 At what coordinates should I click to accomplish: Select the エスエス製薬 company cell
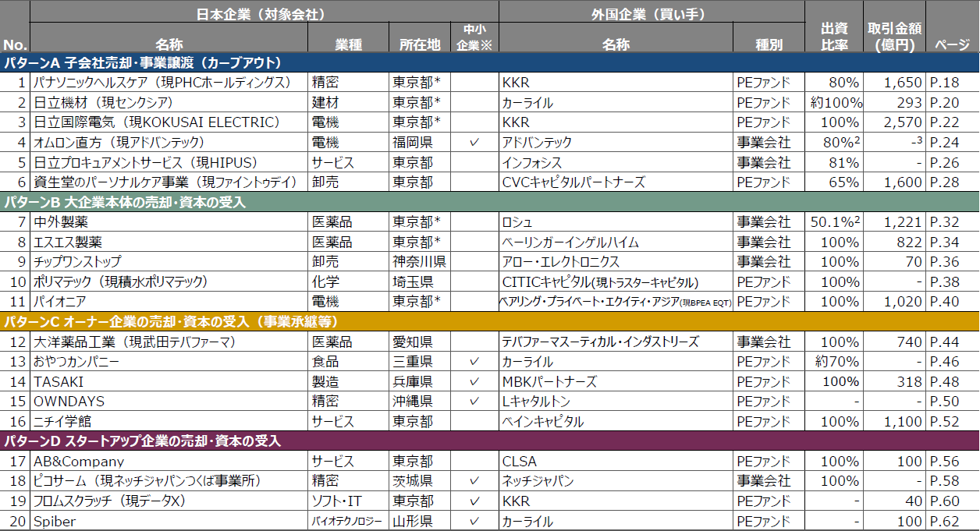169,242
